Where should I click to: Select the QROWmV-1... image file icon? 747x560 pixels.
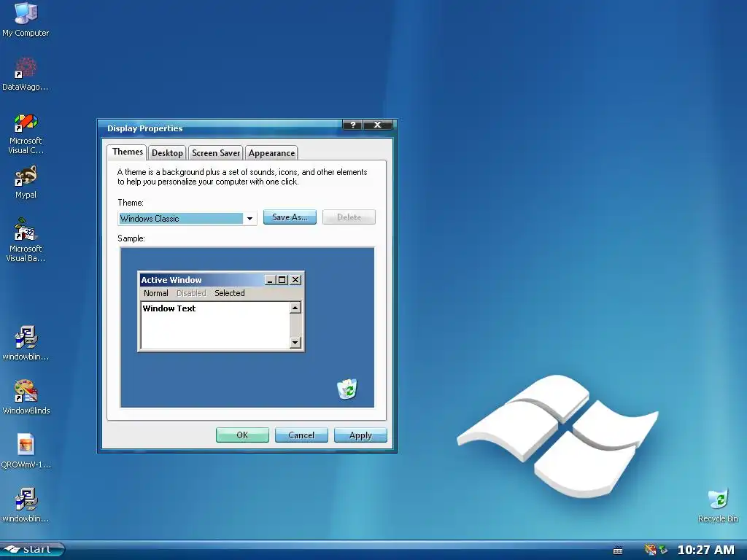pos(26,451)
